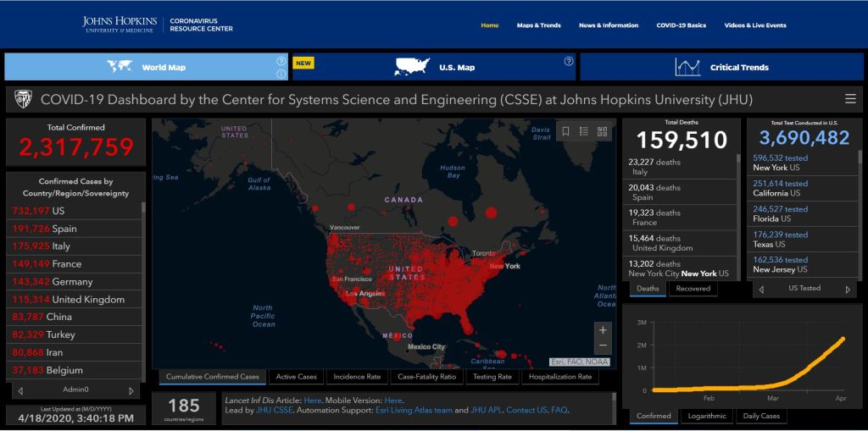Zoom out on the map with minus
This screenshot has width=868, height=431.
coord(603,345)
